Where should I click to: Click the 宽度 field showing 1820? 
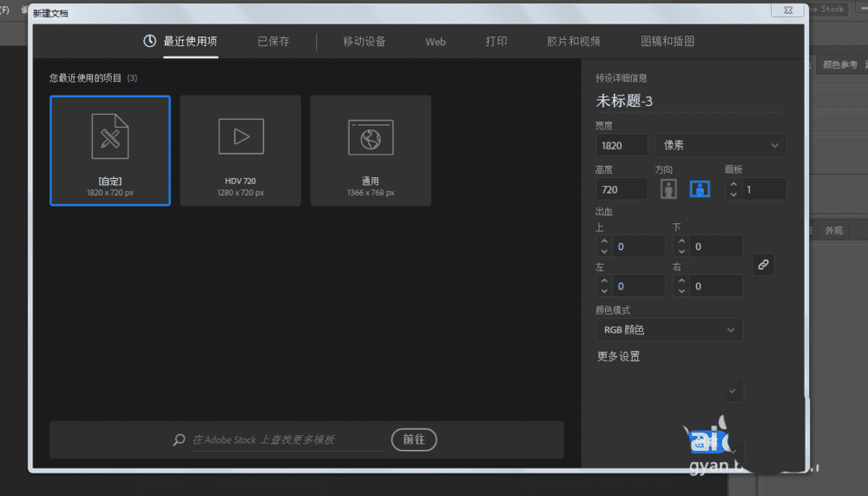tap(621, 145)
